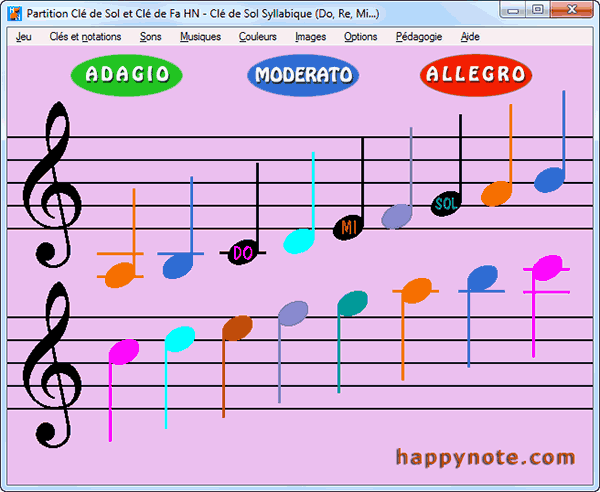Click the last blue note on upper staff
Screen dimensions: 600x492
[x=549, y=180]
